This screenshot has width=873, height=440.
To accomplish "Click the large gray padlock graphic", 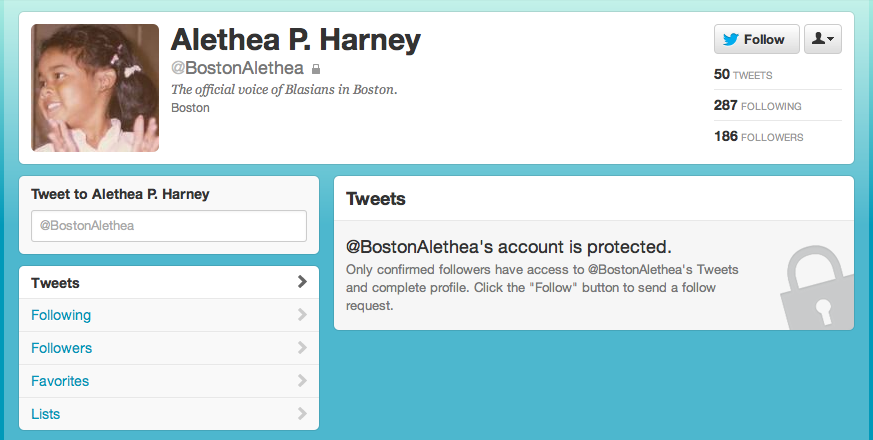I will click(x=817, y=288).
